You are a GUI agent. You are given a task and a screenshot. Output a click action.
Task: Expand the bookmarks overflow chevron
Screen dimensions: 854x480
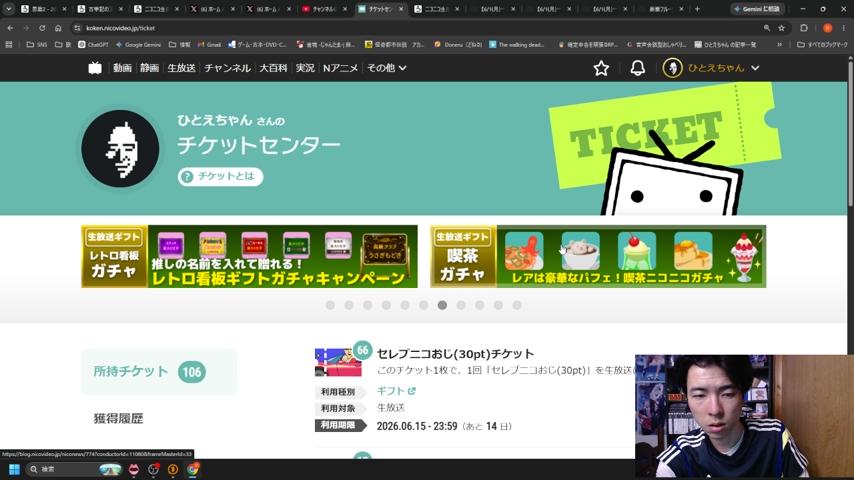[x=780, y=45]
